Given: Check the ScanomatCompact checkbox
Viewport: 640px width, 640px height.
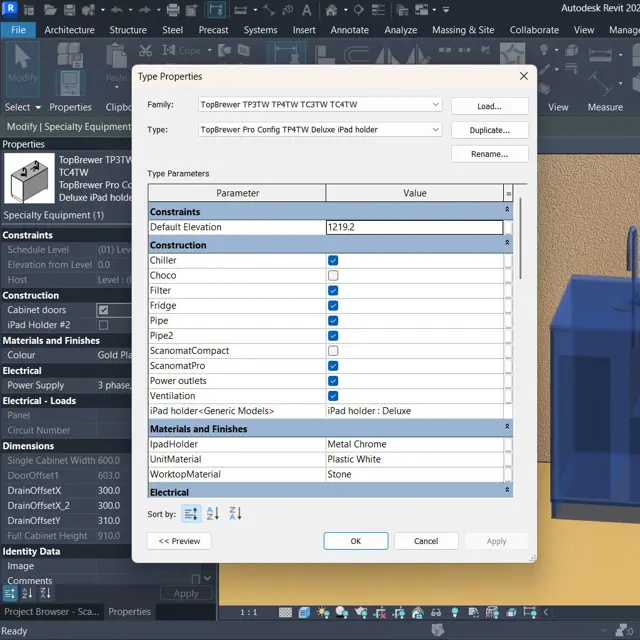Looking at the screenshot, I should click(x=333, y=351).
